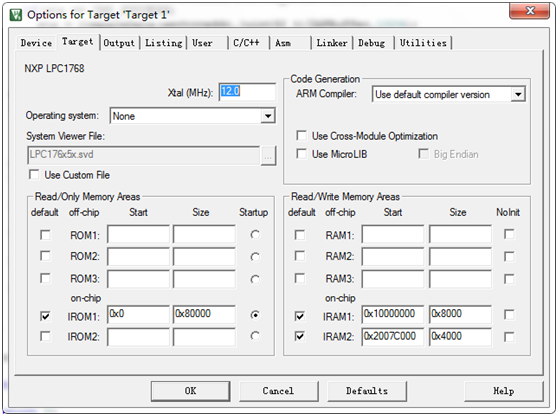Open the Asm tab

pos(291,43)
